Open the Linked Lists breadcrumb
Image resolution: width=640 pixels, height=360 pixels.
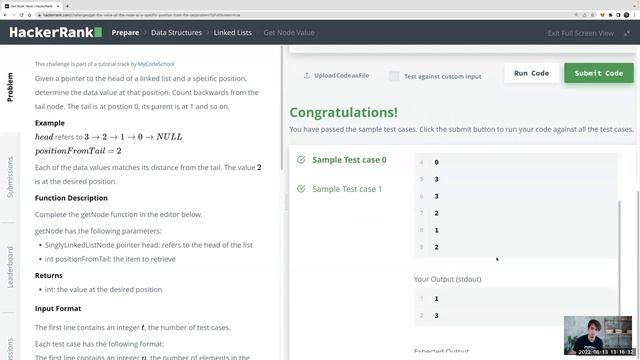click(233, 33)
